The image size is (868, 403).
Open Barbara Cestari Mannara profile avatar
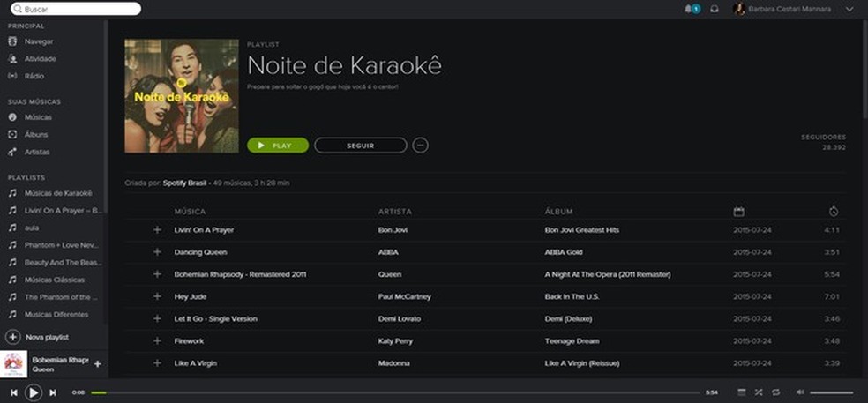pyautogui.click(x=739, y=9)
